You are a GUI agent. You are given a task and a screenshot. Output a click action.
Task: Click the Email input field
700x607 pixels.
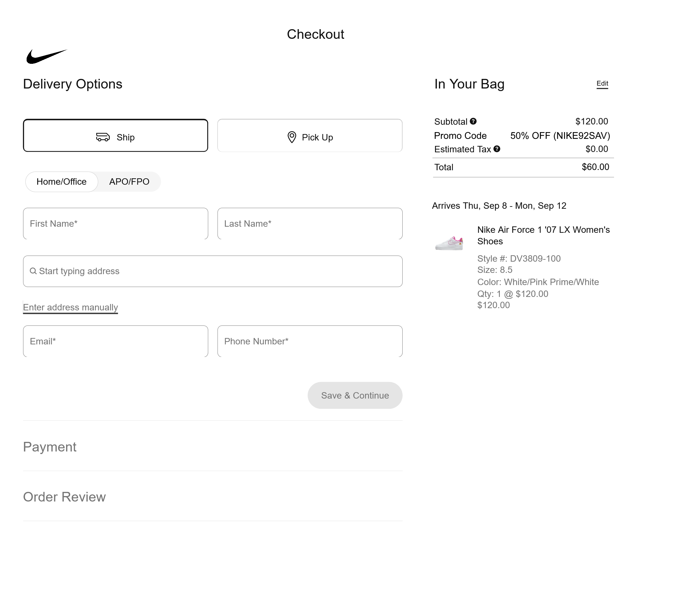(115, 341)
